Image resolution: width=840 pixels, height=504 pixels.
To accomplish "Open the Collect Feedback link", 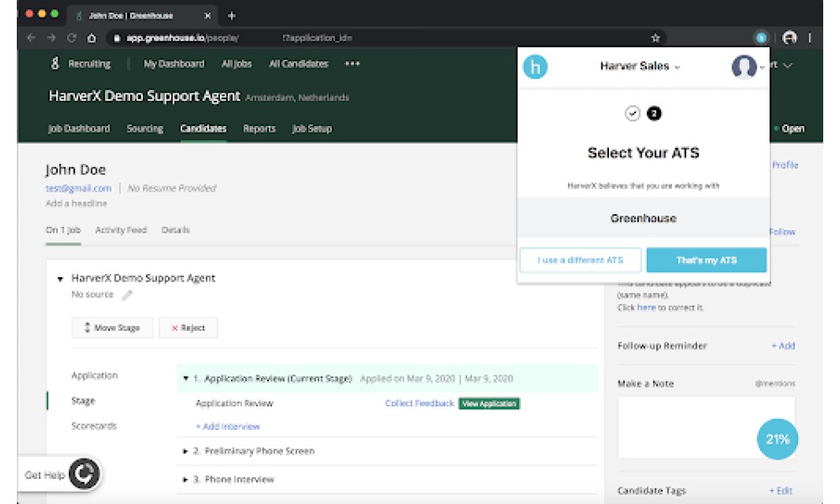I will tap(419, 403).
